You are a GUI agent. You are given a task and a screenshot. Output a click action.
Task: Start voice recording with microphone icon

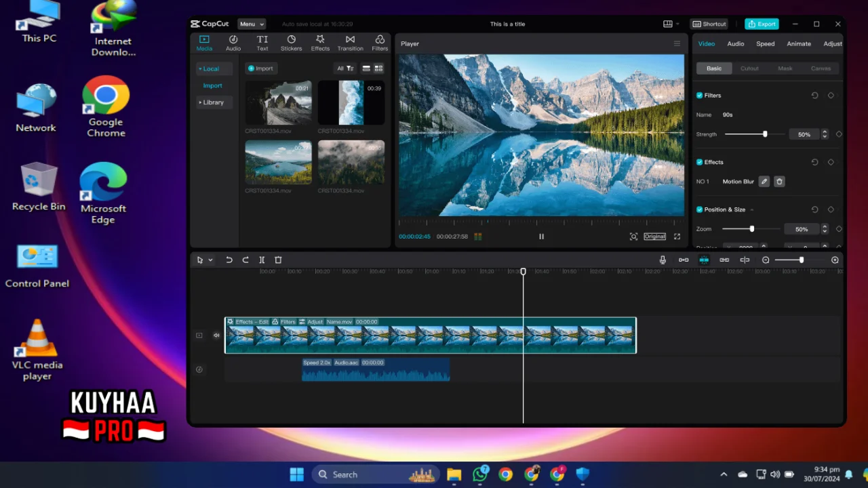click(x=663, y=260)
